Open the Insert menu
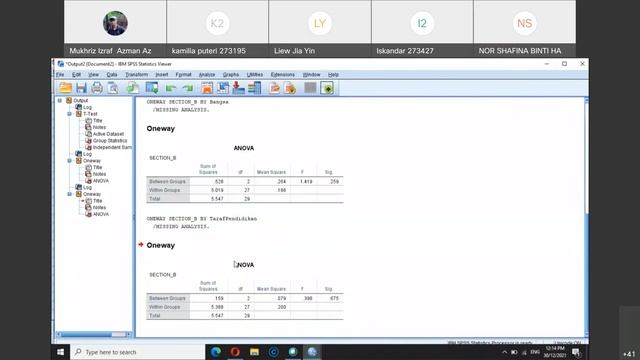640x360 pixels. click(x=162, y=75)
